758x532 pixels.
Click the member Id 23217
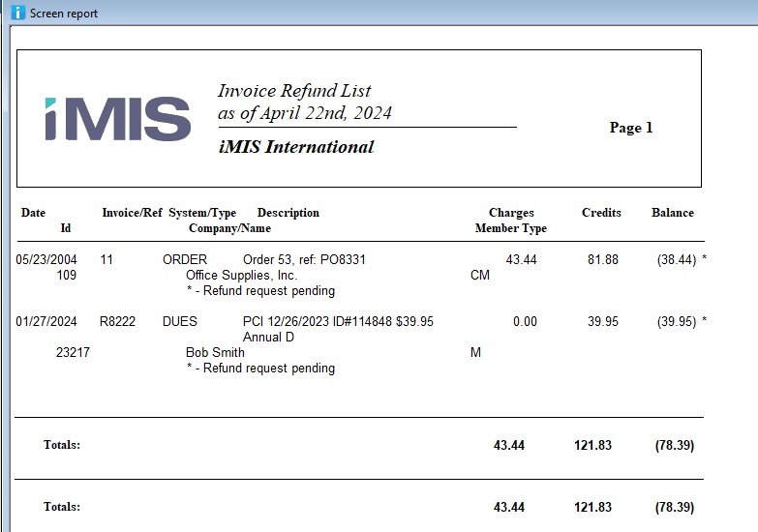point(73,353)
